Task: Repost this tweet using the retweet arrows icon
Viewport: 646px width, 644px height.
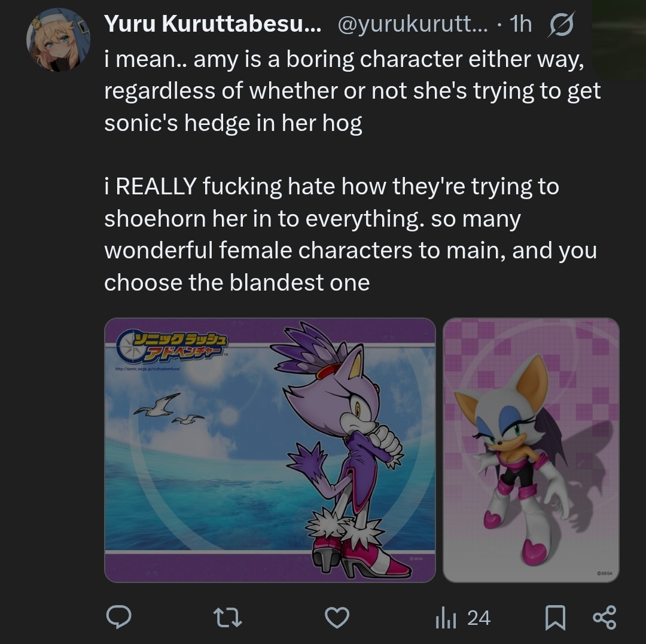Action: pyautogui.click(x=228, y=618)
